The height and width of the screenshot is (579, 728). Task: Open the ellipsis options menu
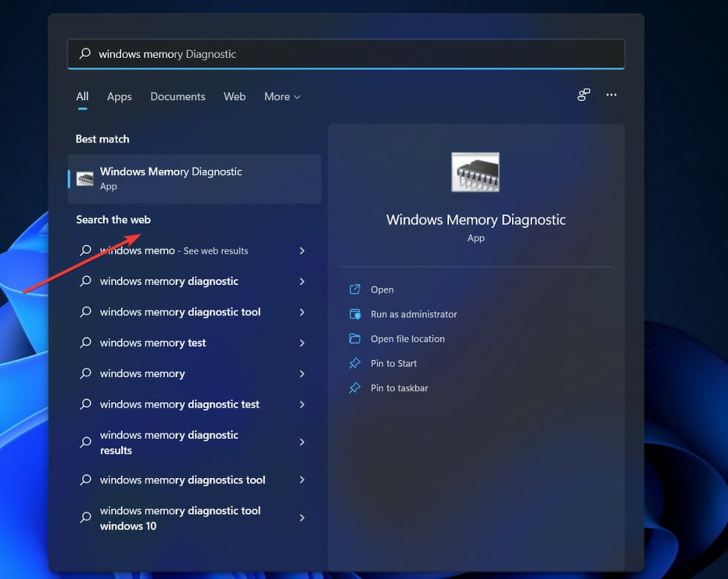point(611,95)
